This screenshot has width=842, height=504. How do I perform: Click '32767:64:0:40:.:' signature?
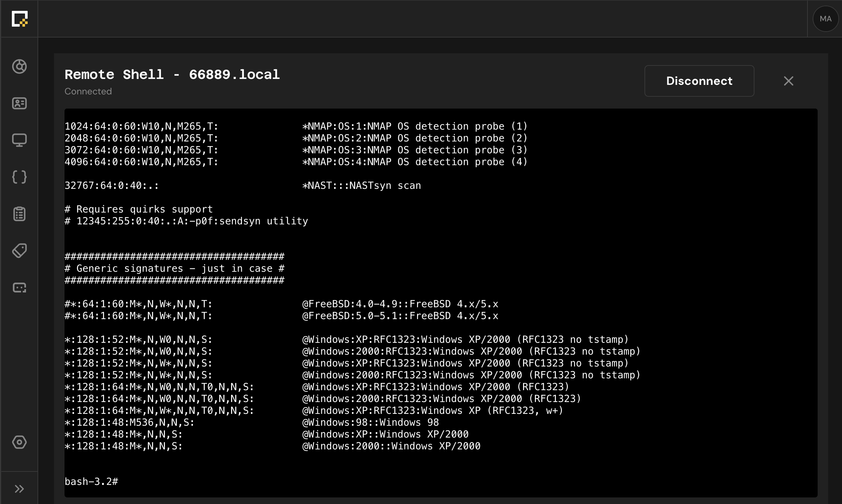[112, 186]
